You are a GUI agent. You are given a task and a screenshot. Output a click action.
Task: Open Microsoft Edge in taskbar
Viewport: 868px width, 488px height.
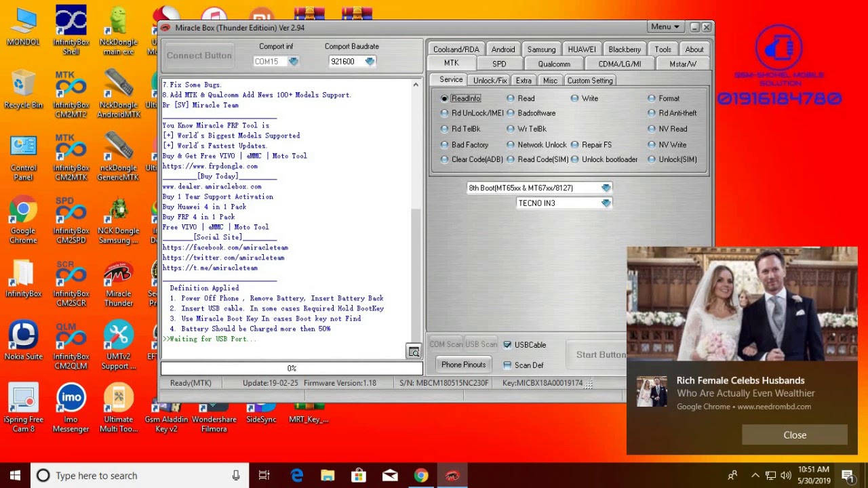point(296,476)
